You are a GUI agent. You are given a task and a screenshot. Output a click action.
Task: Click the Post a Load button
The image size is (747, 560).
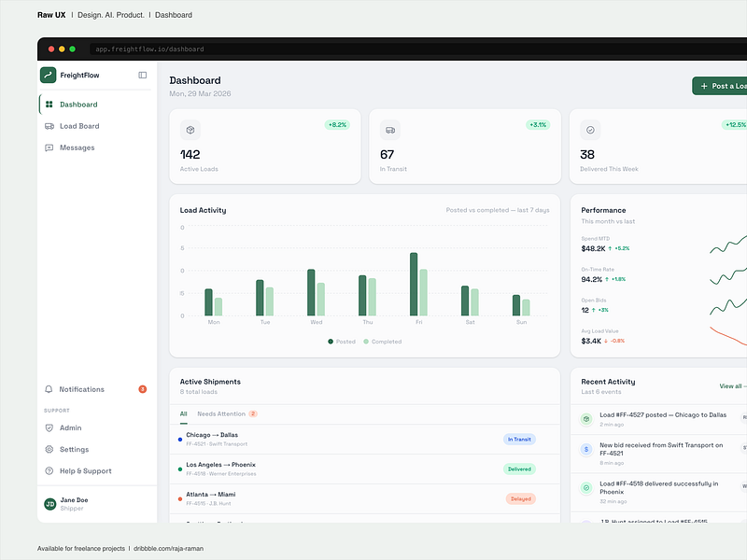click(719, 86)
